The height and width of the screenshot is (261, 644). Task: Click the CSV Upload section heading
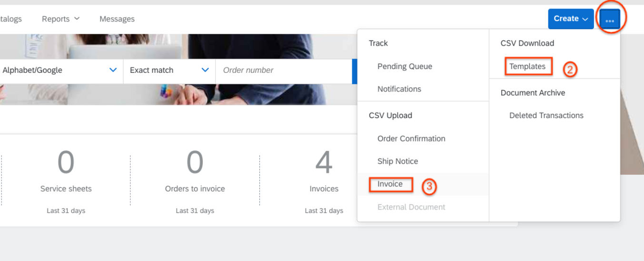[x=390, y=115]
